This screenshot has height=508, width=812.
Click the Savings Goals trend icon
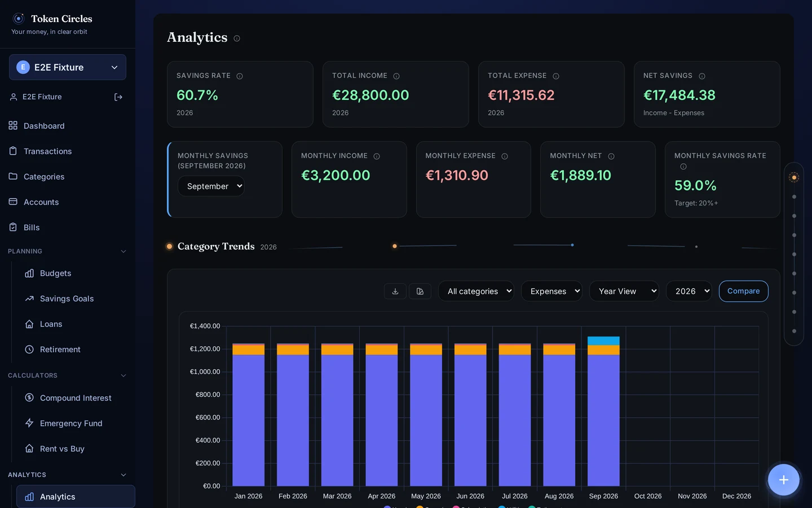tap(29, 299)
